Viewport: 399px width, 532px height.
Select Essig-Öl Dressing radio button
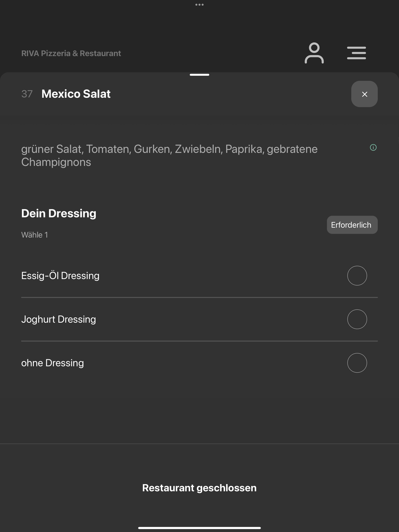point(357,276)
